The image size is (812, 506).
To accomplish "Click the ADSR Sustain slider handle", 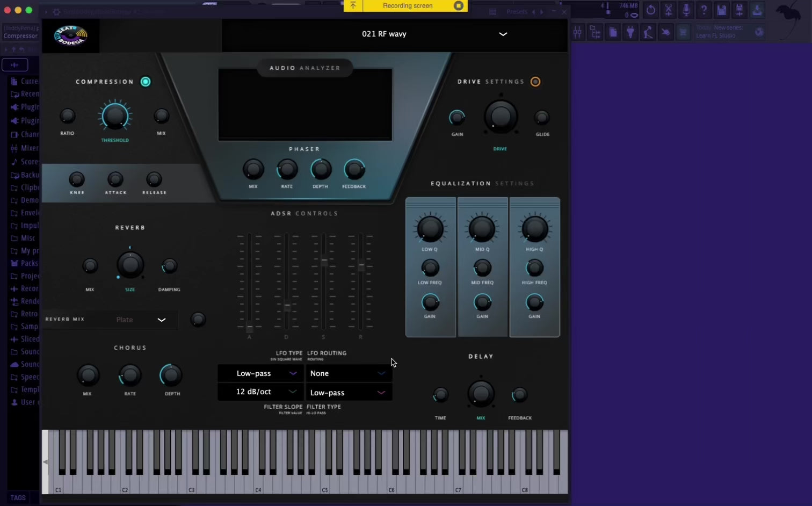I will coord(324,261).
